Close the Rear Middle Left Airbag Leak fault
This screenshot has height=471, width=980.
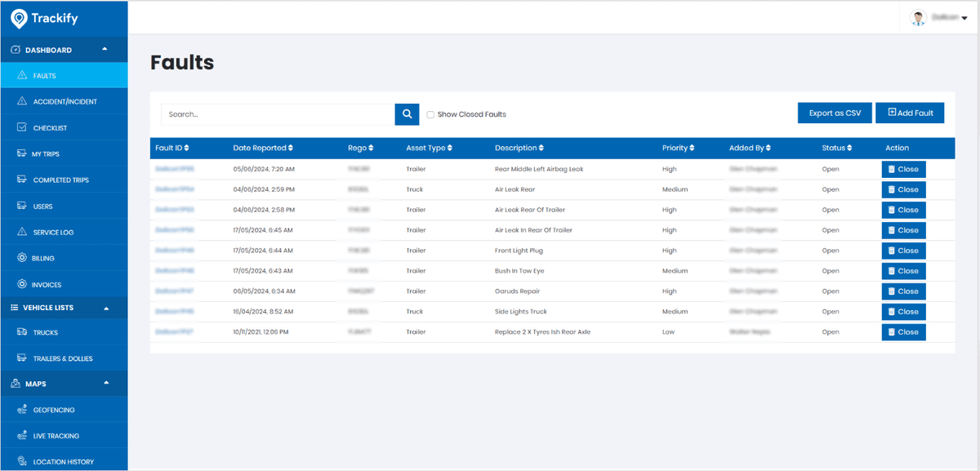(903, 169)
